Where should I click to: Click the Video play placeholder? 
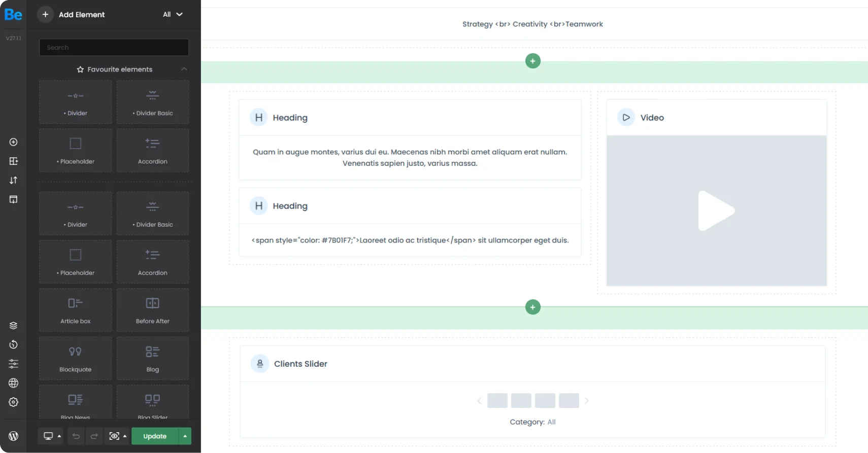point(716,211)
